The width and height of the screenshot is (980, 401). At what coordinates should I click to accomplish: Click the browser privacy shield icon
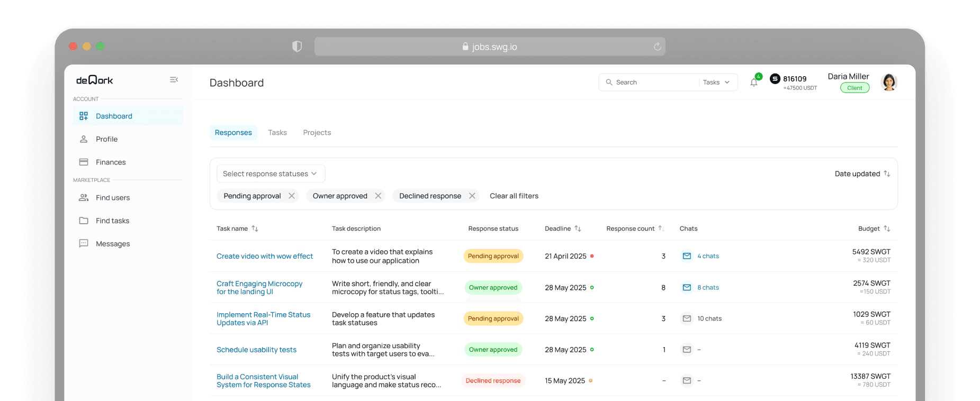[x=297, y=47]
